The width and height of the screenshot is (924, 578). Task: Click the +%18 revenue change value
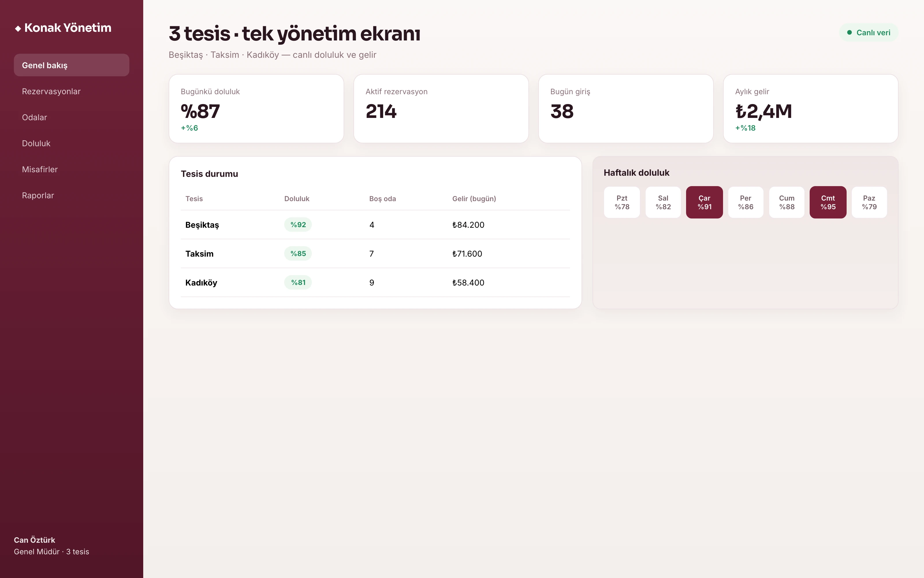(x=745, y=128)
